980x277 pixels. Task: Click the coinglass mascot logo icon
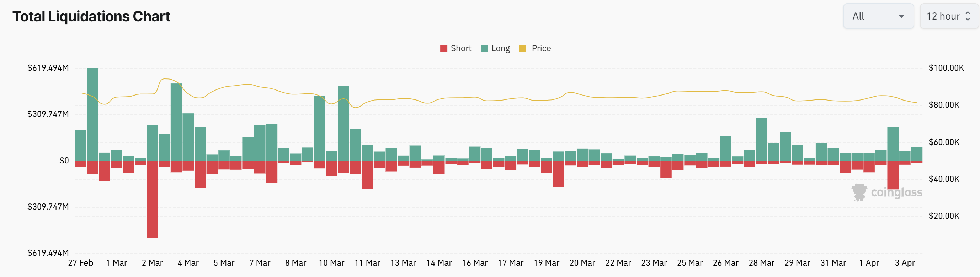859,192
